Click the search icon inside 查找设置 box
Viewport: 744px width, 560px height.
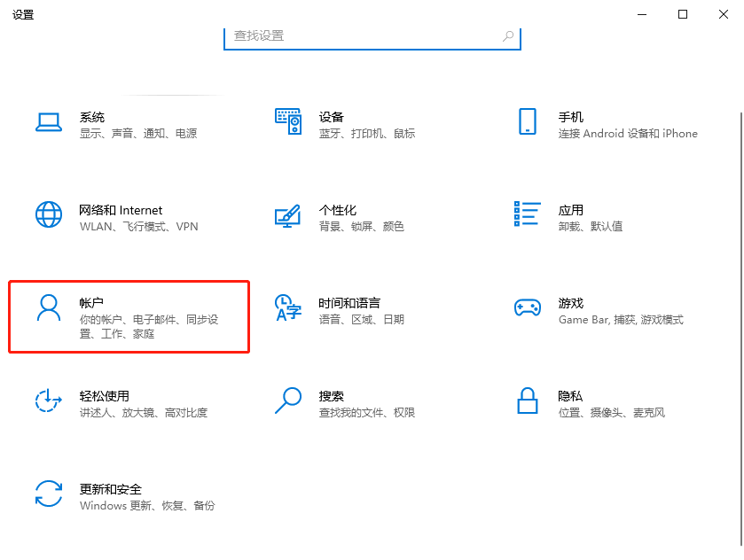pos(506,35)
